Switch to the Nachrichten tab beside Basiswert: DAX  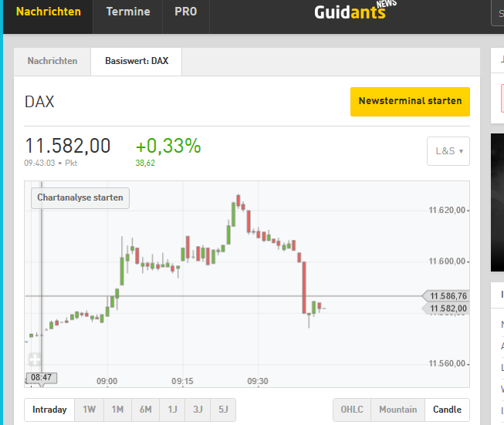52,61
